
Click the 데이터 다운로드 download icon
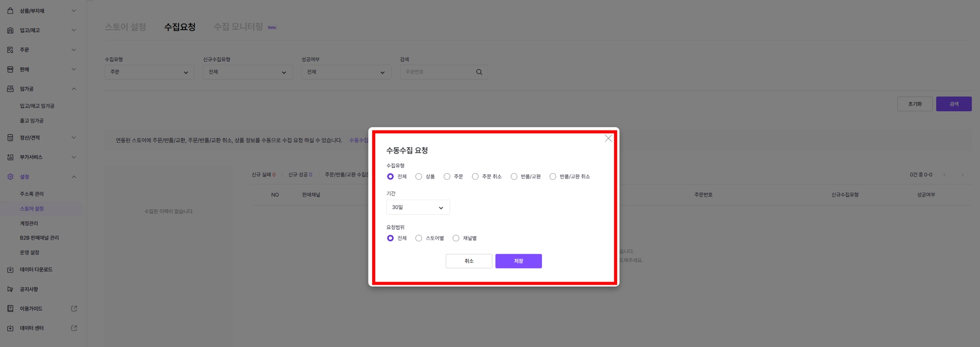click(10, 269)
